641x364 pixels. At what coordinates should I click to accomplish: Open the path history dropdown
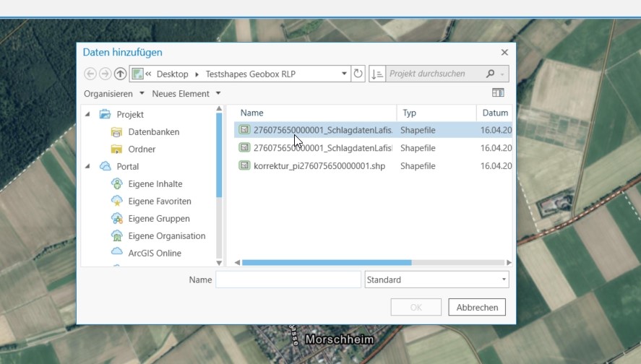click(344, 74)
